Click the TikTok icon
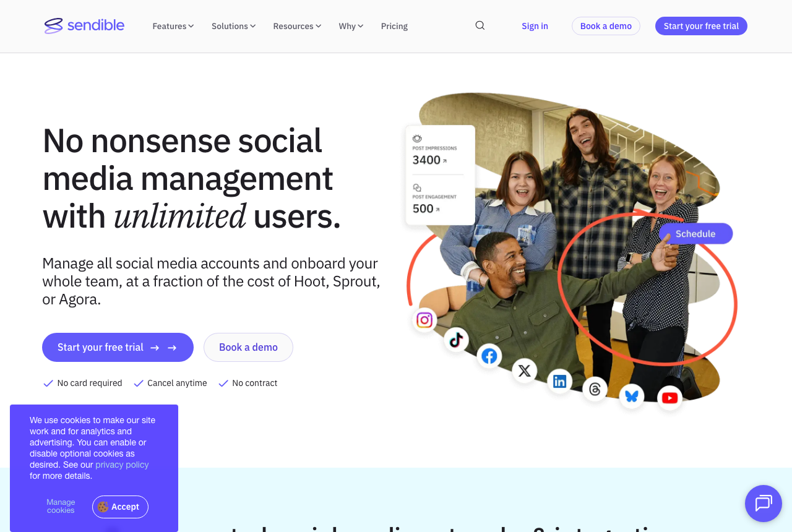 pyautogui.click(x=456, y=340)
